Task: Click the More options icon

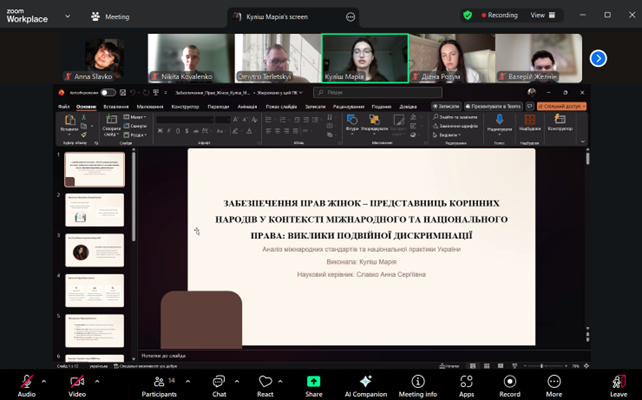Action: click(554, 383)
